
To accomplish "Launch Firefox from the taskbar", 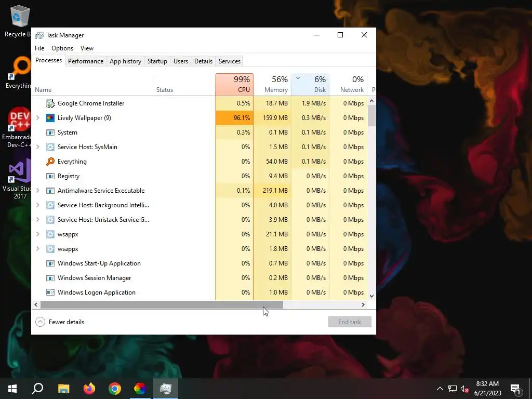I will pos(89,389).
